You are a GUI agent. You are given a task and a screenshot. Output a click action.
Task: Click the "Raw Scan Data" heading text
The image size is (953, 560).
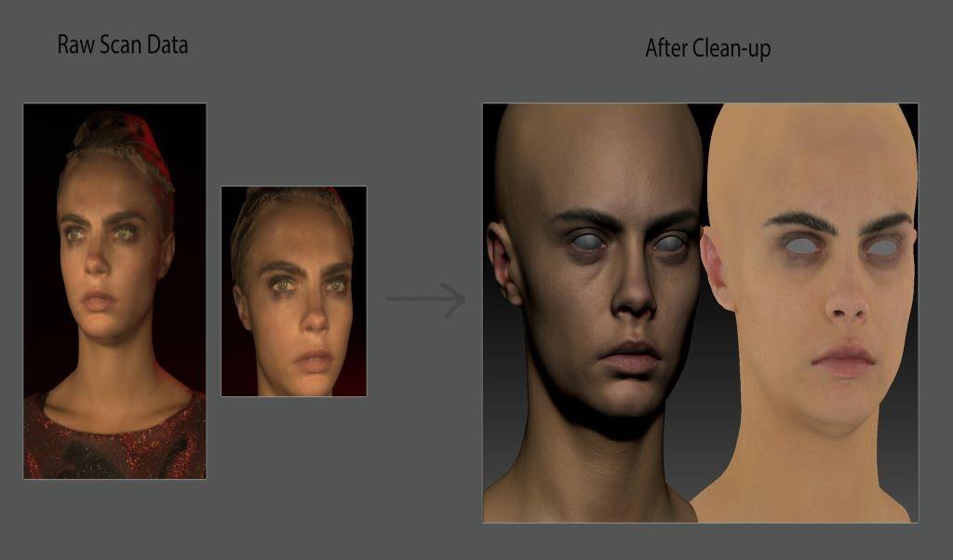point(123,45)
